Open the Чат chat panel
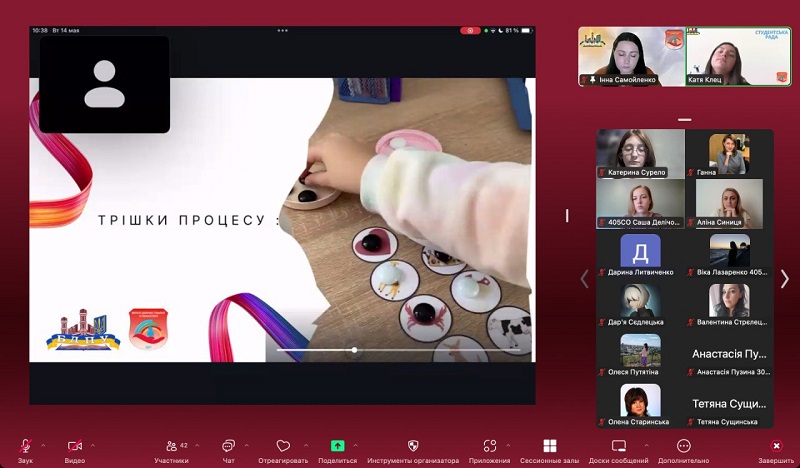Image resolution: width=800 pixels, height=468 pixels. click(228, 446)
